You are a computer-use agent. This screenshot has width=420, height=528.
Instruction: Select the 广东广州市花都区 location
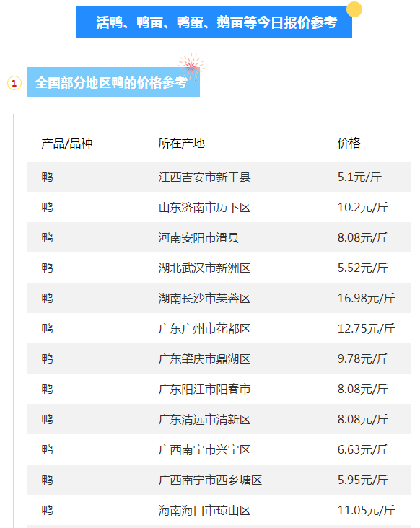(x=204, y=329)
